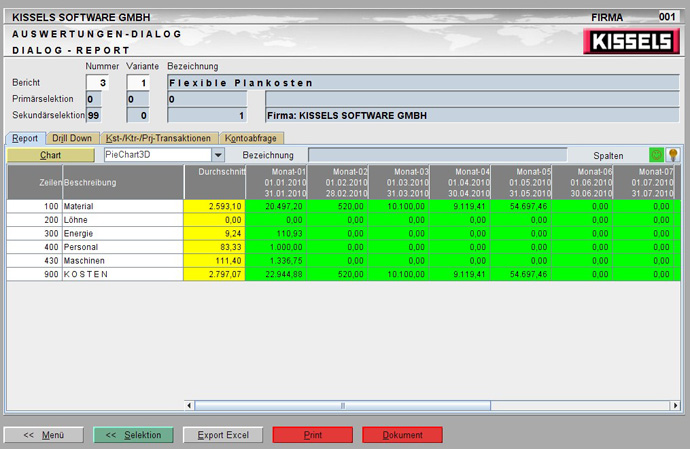This screenshot has width=690, height=449.
Task: Click the orange light bulb icon
Action: coord(673,155)
